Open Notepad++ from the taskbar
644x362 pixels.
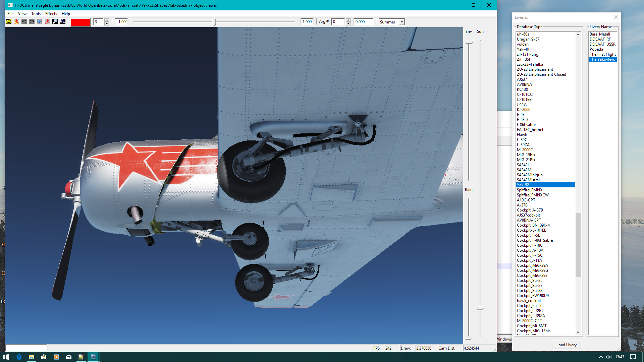tap(81, 357)
